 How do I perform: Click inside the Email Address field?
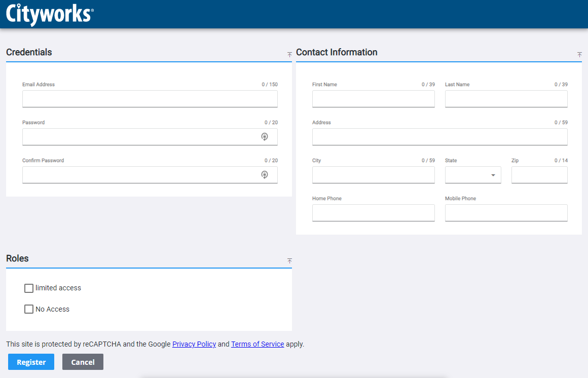point(150,99)
